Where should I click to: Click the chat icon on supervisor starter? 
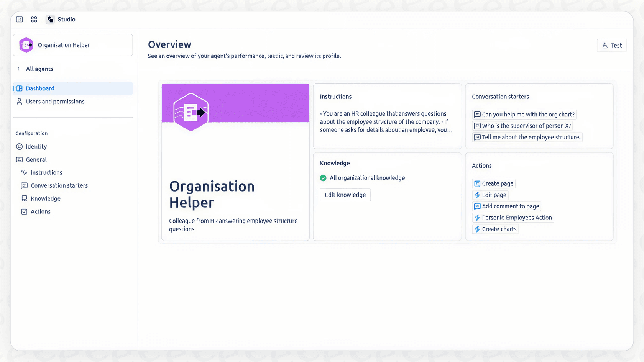tap(477, 126)
